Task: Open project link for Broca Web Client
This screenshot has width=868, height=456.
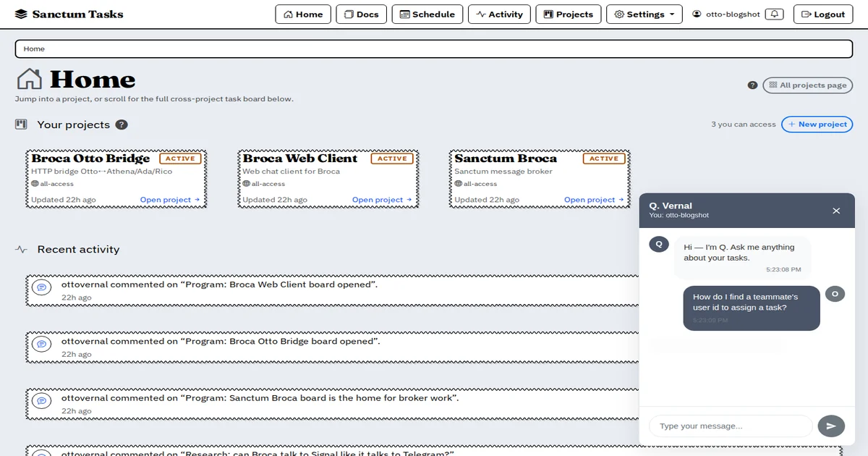Action: coord(382,200)
